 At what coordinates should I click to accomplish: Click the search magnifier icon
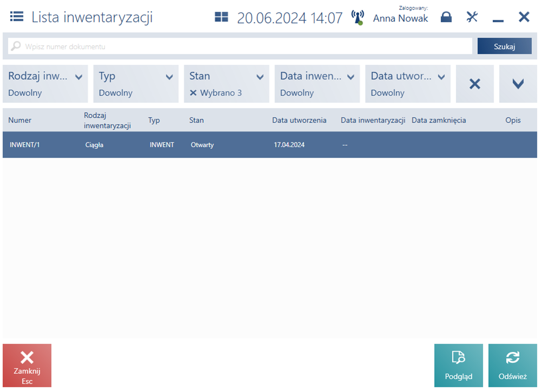point(16,46)
